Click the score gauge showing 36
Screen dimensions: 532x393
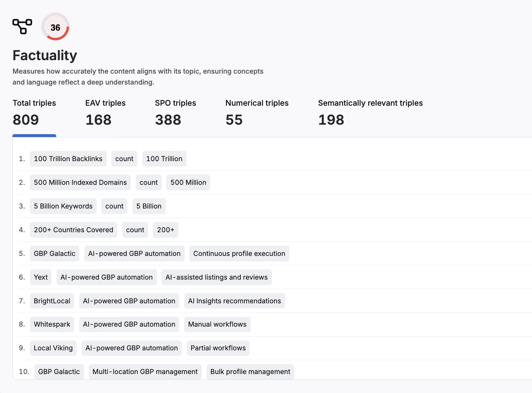click(55, 27)
